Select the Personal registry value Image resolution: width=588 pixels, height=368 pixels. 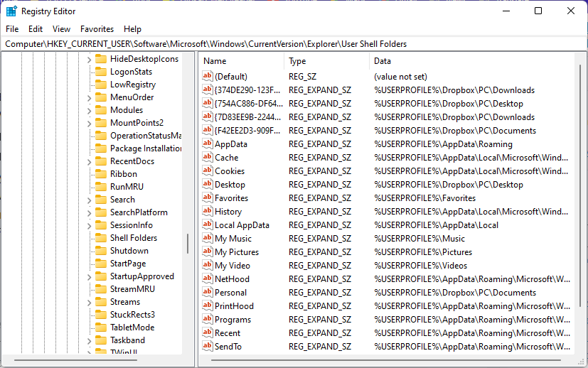pos(231,293)
